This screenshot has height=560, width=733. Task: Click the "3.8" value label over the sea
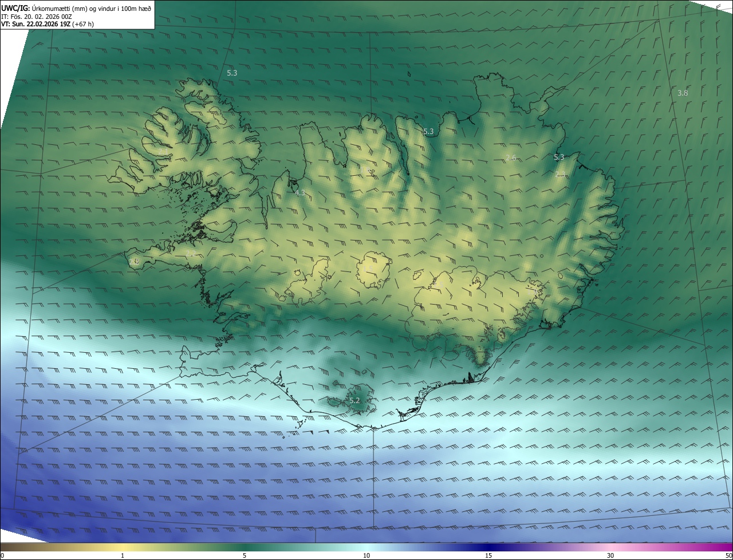[683, 93]
